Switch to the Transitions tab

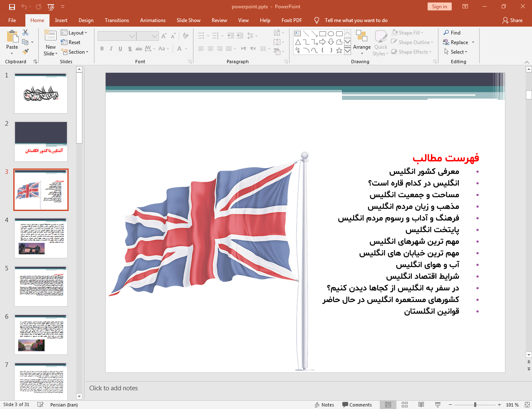[117, 20]
